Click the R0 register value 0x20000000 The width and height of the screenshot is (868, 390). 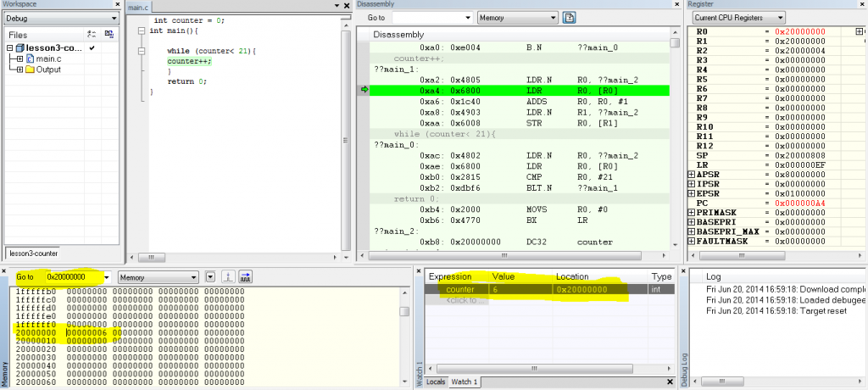(x=802, y=31)
